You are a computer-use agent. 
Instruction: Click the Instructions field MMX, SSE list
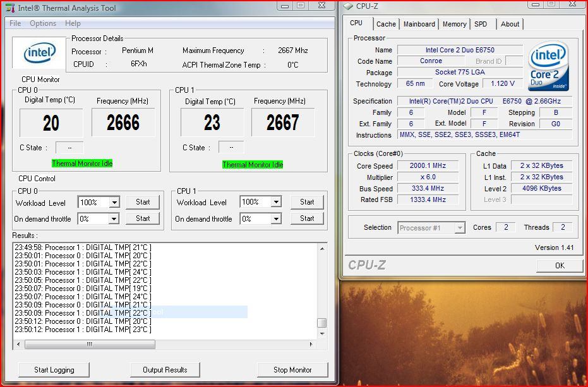pos(485,134)
